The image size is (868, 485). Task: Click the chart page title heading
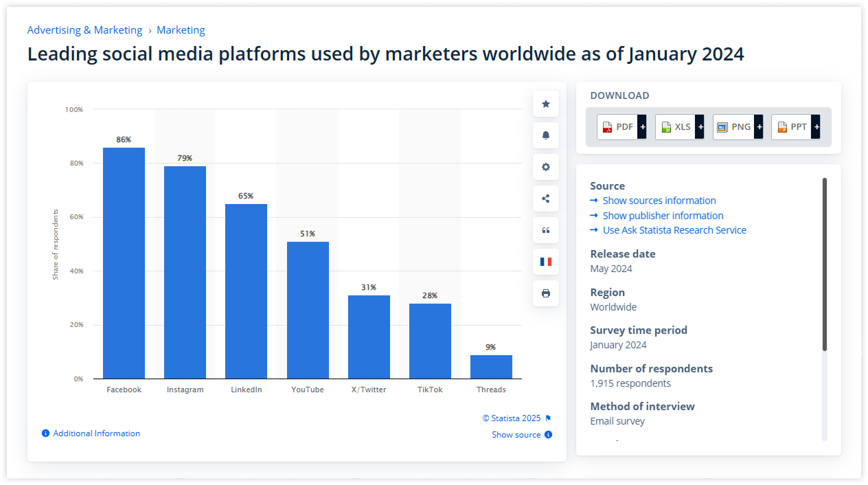tap(386, 54)
